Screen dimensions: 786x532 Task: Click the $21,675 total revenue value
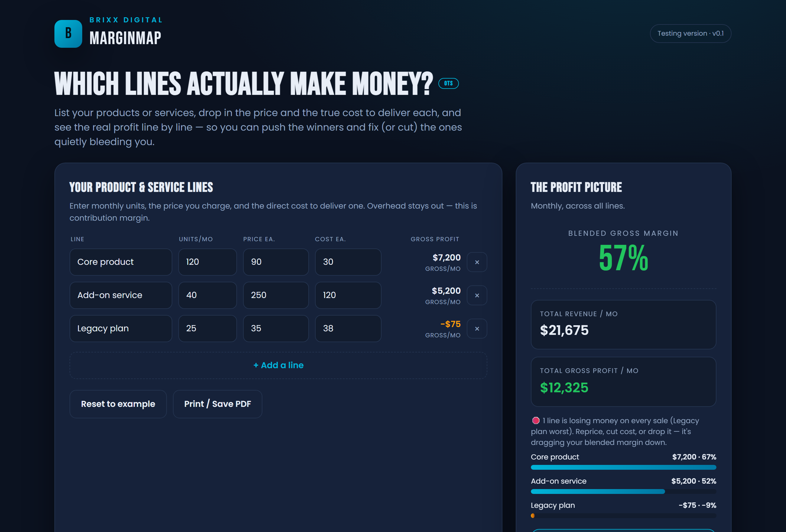click(x=564, y=330)
